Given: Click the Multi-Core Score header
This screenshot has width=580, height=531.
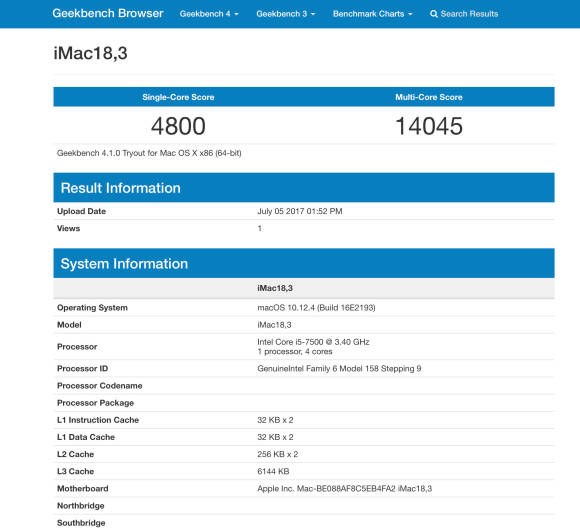Looking at the screenshot, I should [x=429, y=97].
